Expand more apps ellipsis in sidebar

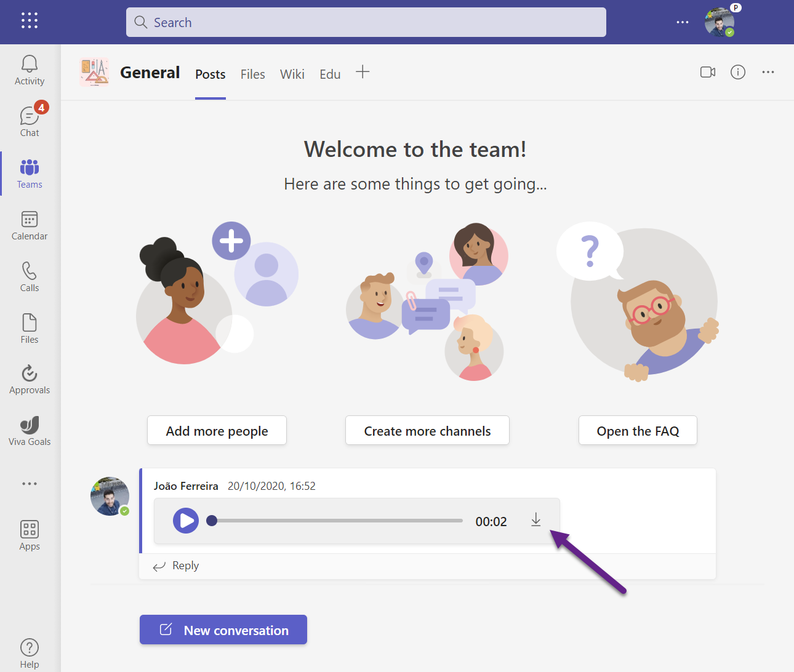(x=30, y=484)
